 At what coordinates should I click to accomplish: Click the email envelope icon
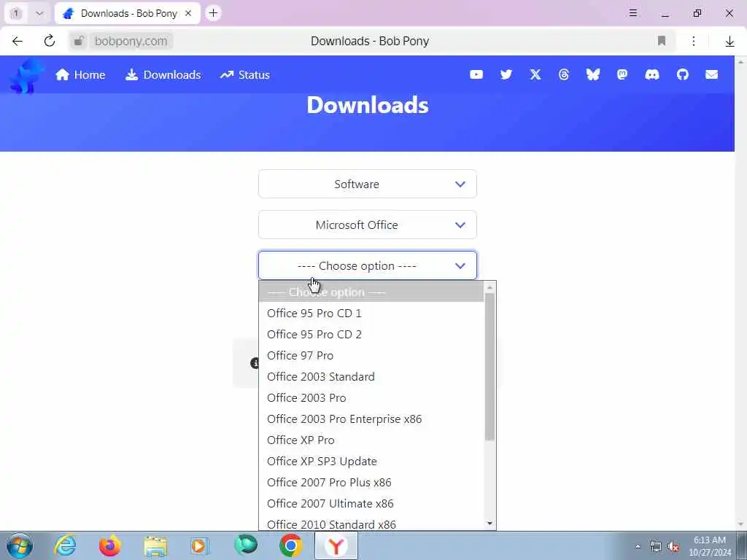point(711,75)
